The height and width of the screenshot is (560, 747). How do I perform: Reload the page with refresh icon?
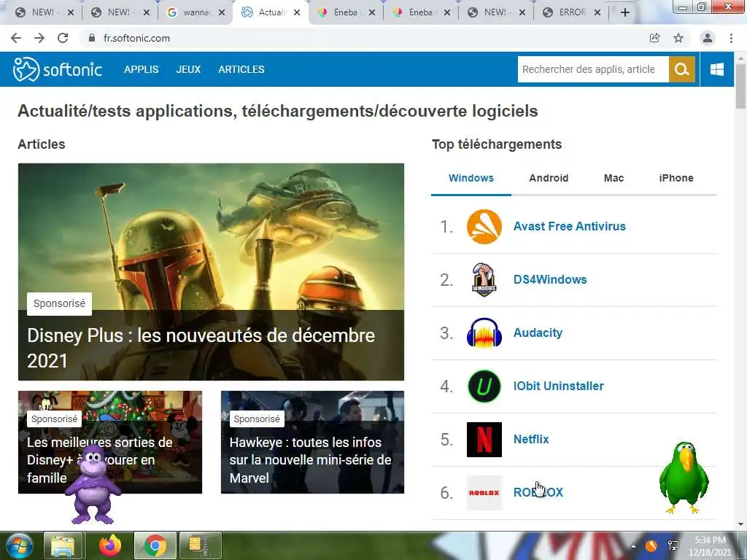[63, 38]
